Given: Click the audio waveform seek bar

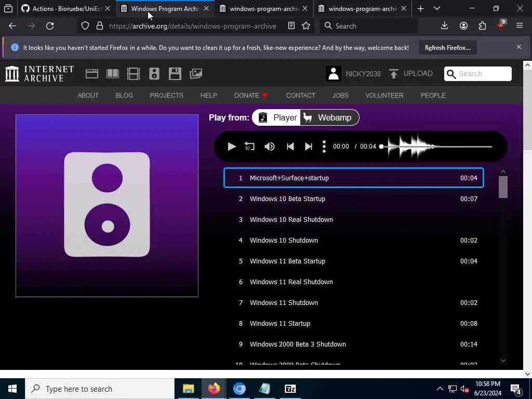Looking at the screenshot, I should click(x=436, y=147).
